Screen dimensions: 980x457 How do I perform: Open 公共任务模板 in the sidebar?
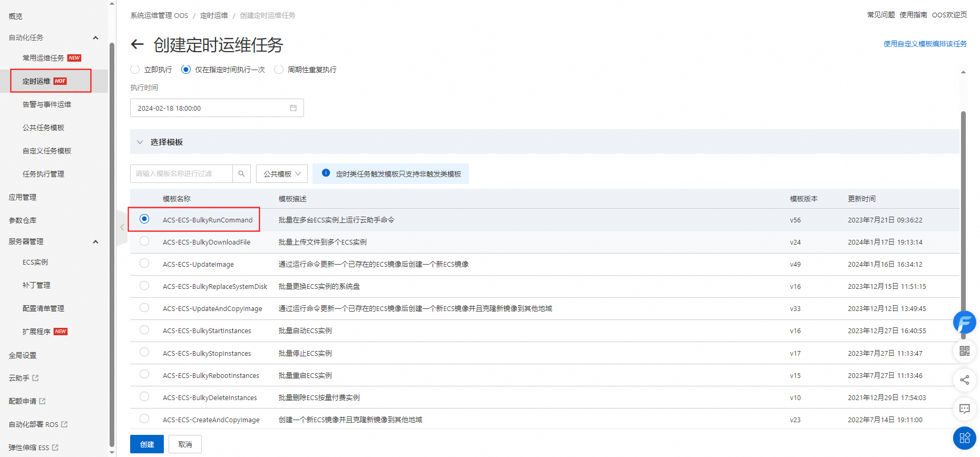click(43, 128)
